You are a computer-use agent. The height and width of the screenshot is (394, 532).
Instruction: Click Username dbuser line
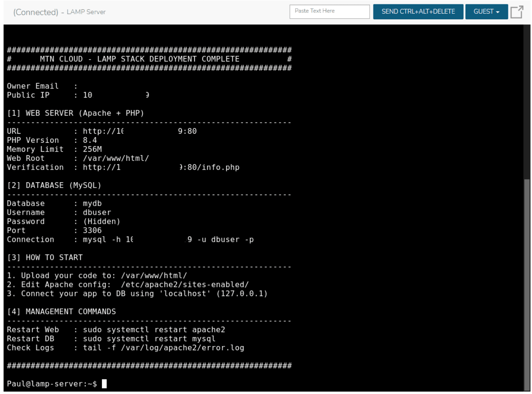(x=59, y=212)
